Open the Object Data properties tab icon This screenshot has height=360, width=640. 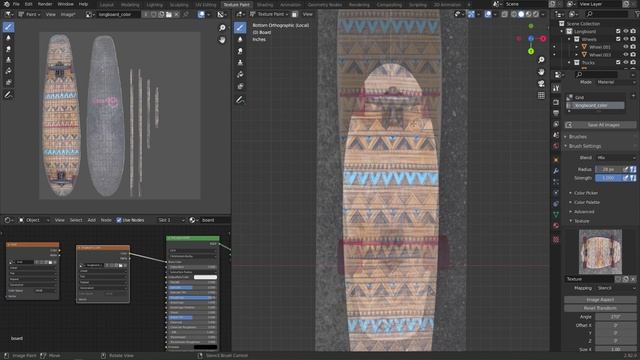(556, 214)
